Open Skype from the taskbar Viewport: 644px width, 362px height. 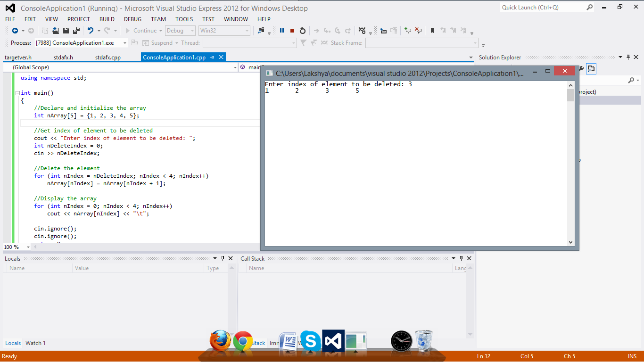pyautogui.click(x=310, y=340)
